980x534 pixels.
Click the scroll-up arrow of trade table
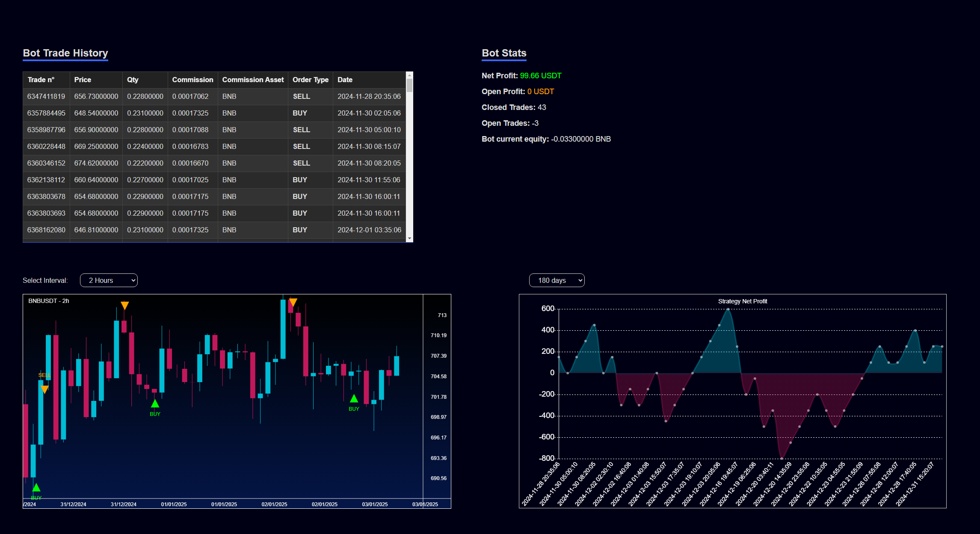(409, 75)
